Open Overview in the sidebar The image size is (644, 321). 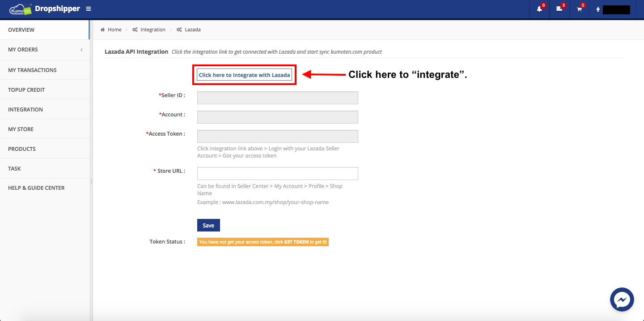[45, 30]
